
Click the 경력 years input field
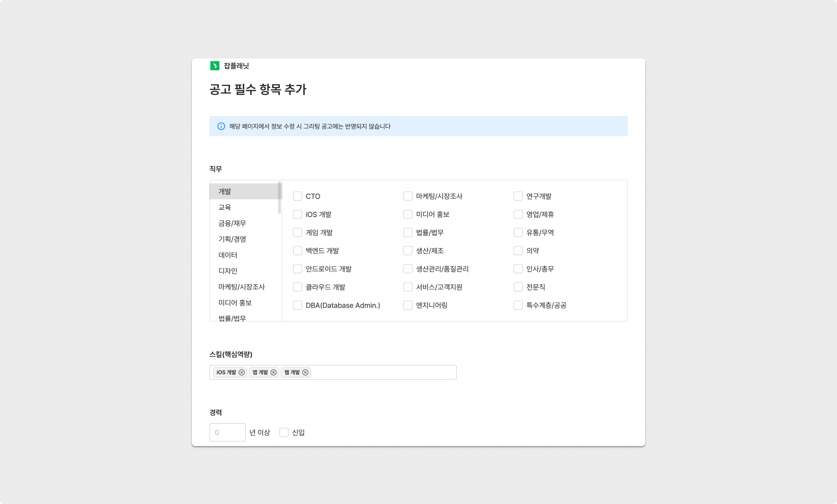click(x=227, y=432)
